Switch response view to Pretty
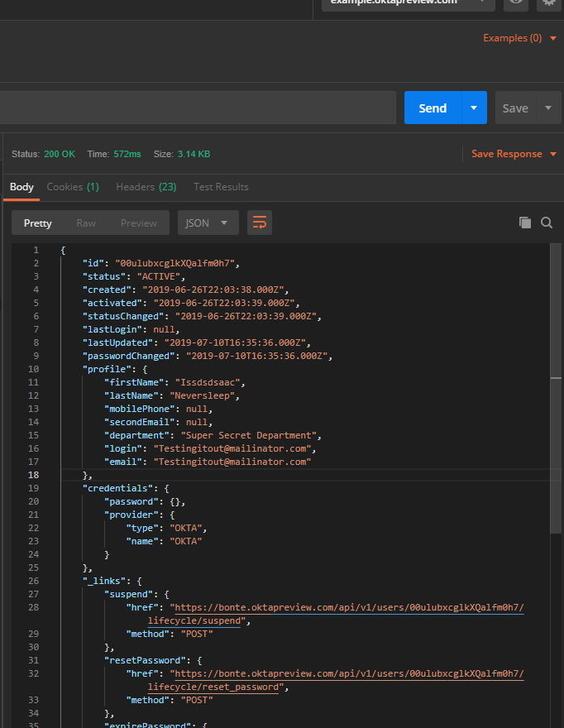 point(38,223)
